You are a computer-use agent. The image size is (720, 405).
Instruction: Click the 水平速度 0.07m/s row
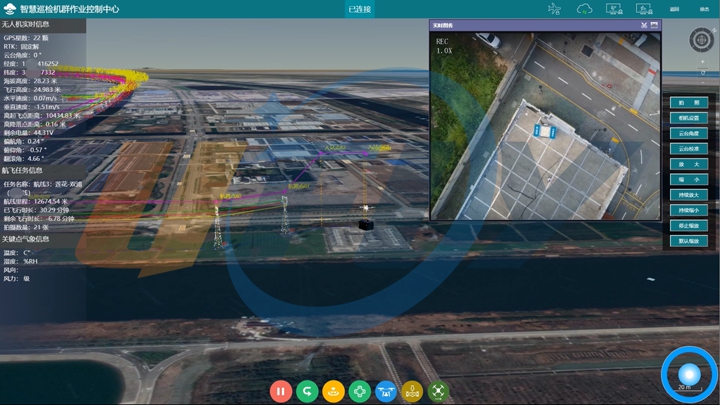pyautogui.click(x=30, y=98)
